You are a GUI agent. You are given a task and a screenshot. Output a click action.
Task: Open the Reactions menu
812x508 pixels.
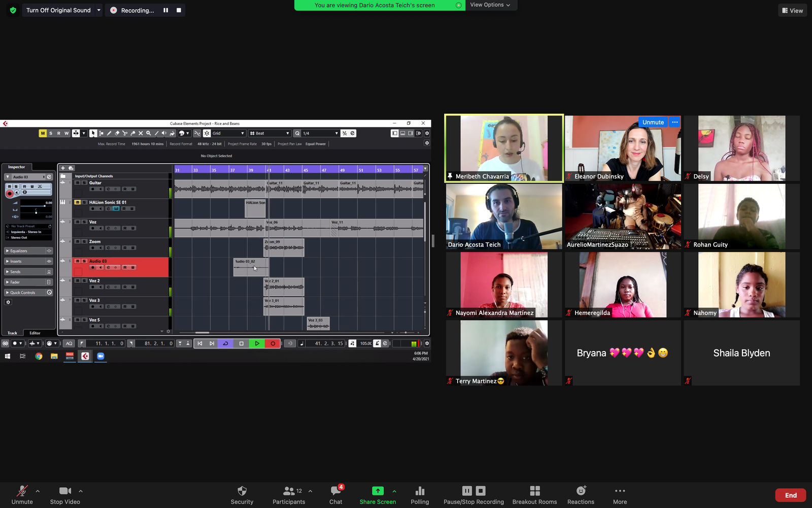(581, 491)
